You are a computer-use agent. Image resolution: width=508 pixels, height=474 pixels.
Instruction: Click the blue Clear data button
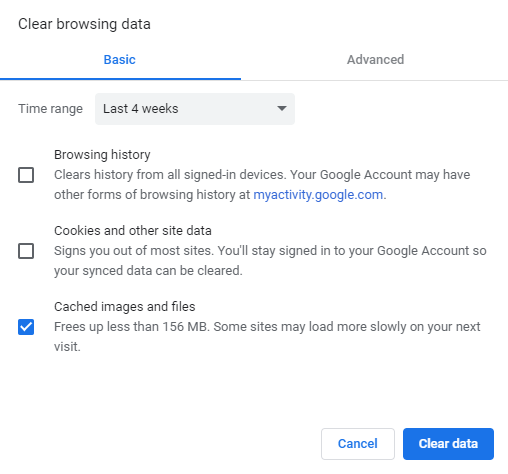(448, 444)
